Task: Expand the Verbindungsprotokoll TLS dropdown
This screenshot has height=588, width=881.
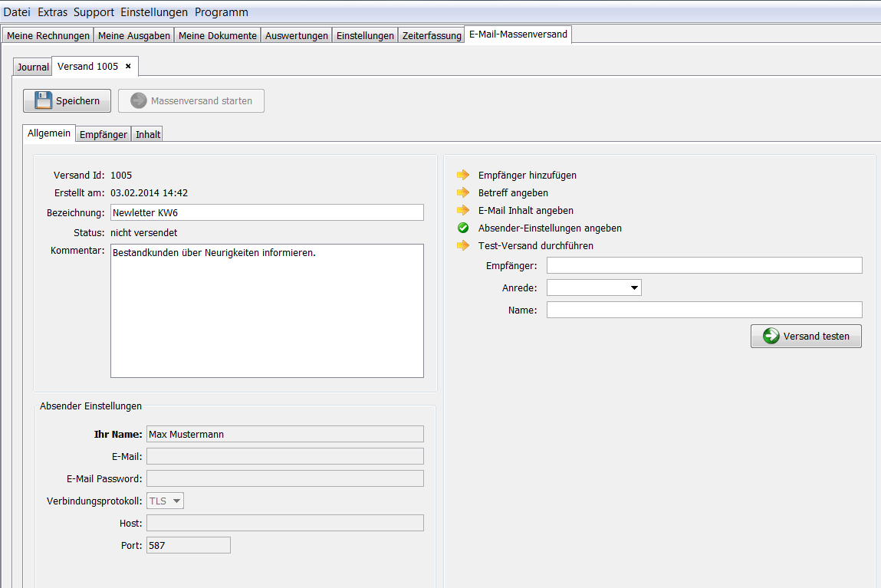Action: (166, 501)
